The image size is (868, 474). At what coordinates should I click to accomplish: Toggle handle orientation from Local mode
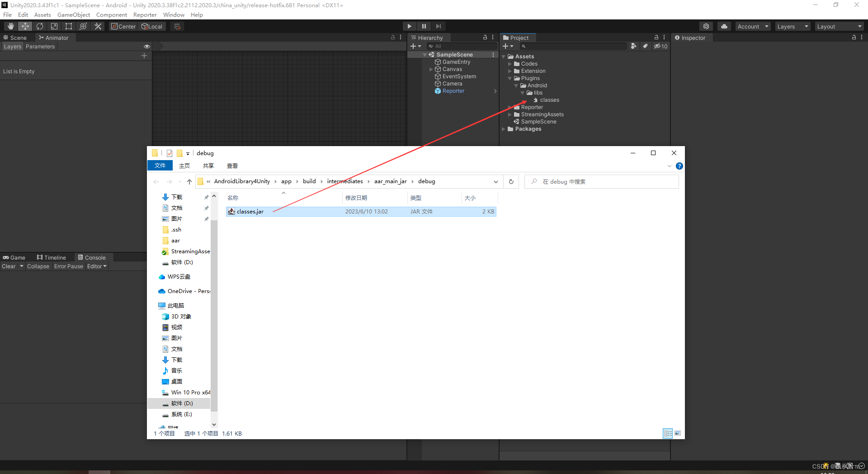click(x=152, y=26)
